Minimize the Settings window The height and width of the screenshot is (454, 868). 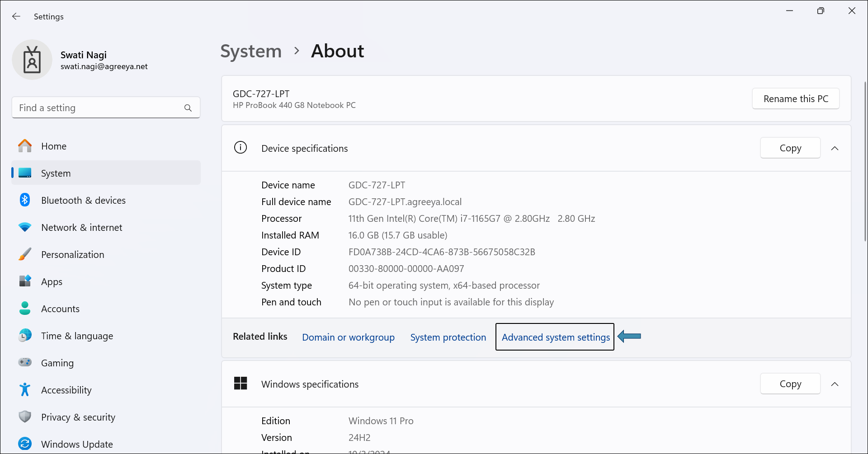pos(790,10)
